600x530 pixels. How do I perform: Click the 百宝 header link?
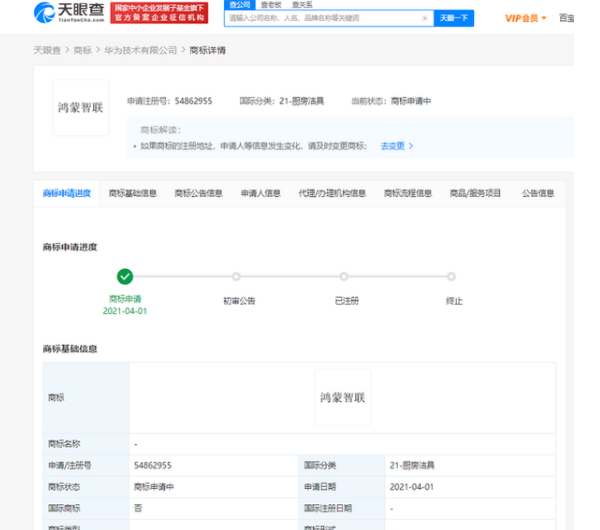point(566,18)
